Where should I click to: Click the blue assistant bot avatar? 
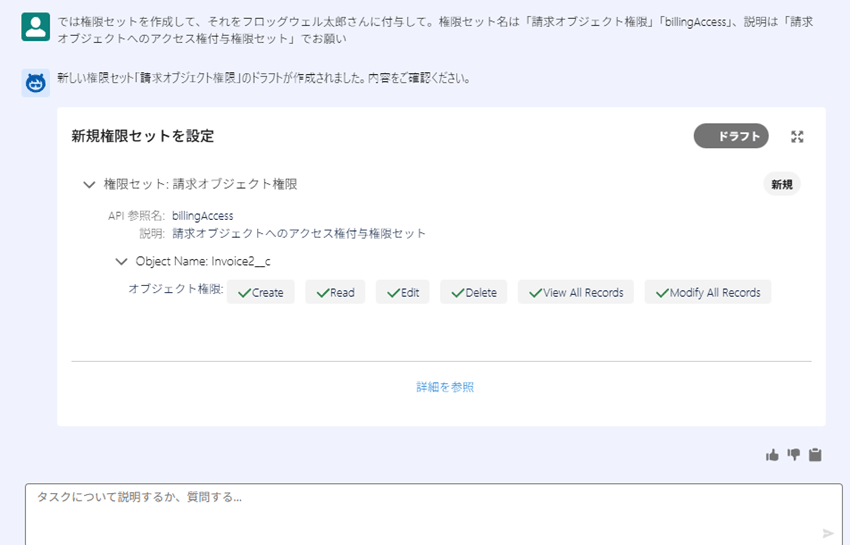coord(35,83)
